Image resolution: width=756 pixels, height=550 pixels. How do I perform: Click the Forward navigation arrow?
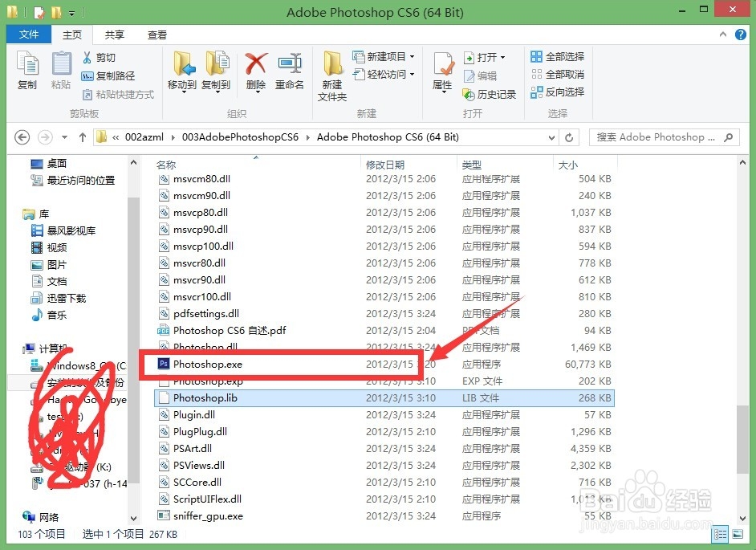click(x=45, y=137)
